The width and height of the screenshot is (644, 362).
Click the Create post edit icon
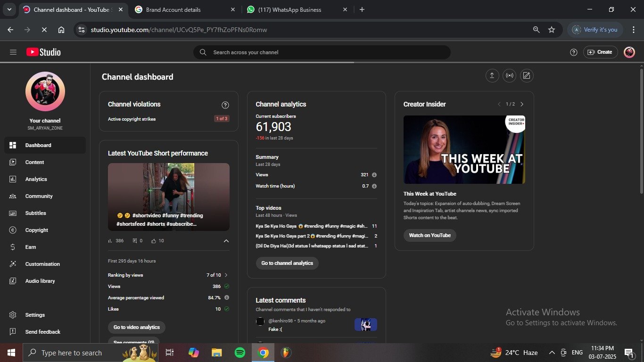pyautogui.click(x=527, y=75)
